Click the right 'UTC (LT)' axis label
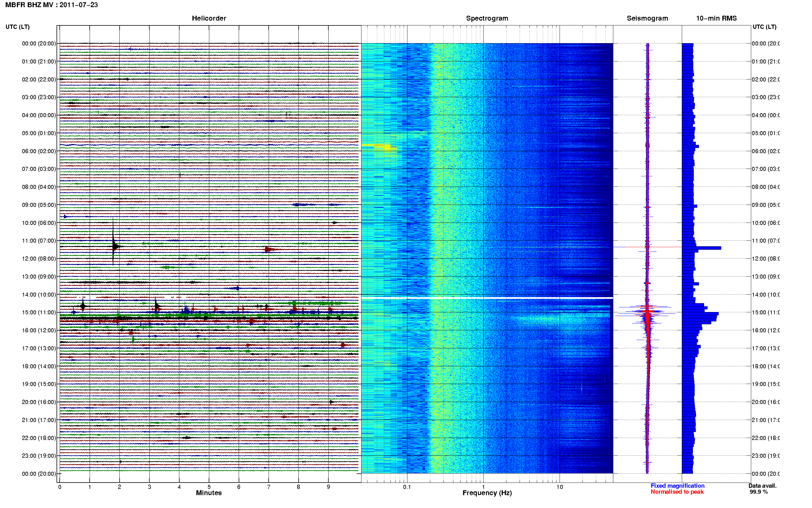The width and height of the screenshot is (812, 508). point(764,27)
